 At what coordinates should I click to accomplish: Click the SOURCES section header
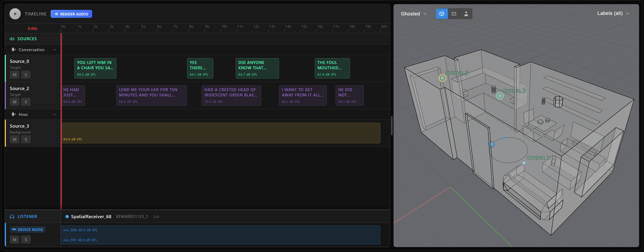27,39
